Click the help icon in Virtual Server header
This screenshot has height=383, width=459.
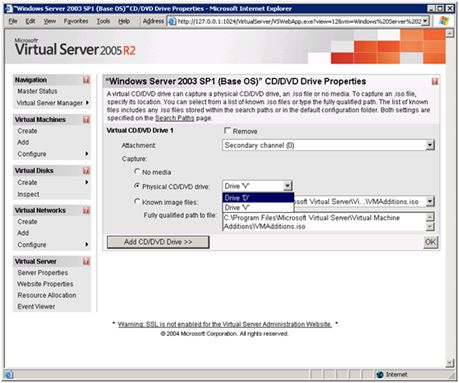pyautogui.click(x=86, y=261)
